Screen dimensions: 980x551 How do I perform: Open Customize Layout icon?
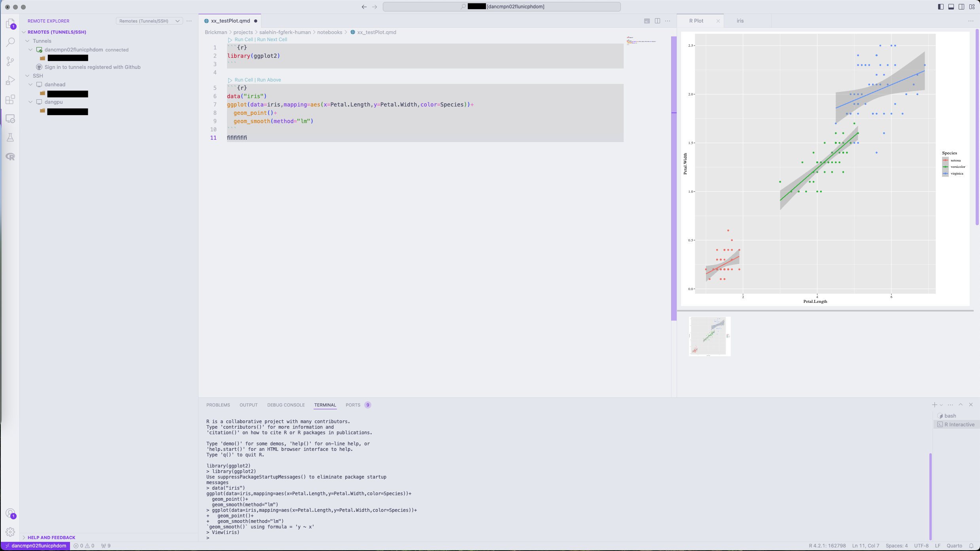coord(972,7)
